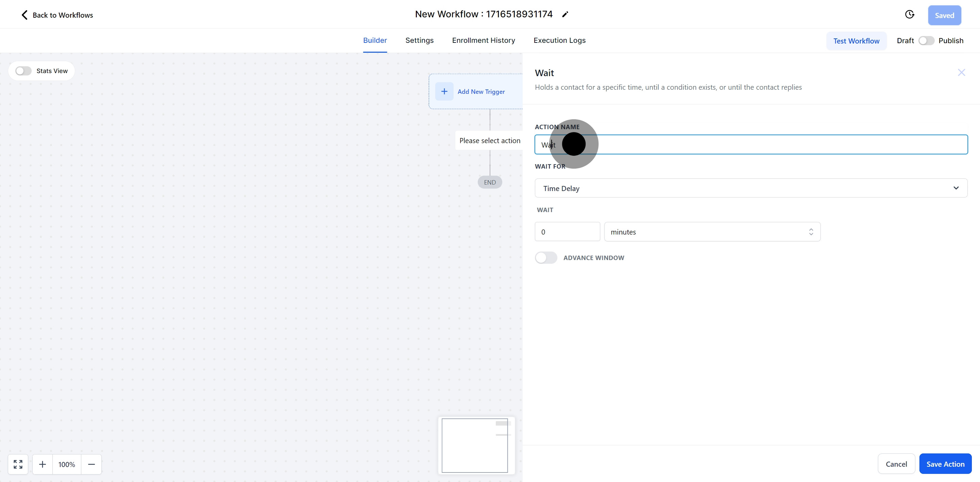Click the back arrow to Workflows
Screen dimensions: 980x482
pyautogui.click(x=24, y=15)
